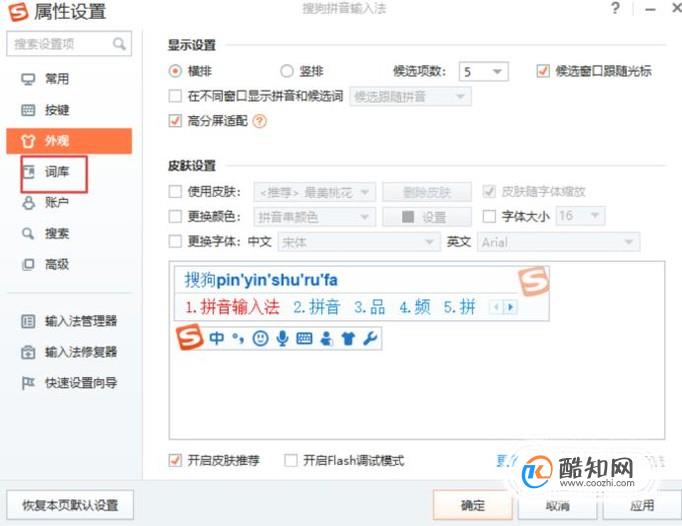This screenshot has height=526, width=682.
Task: Enable the 使用皮肤 checkbox
Action: tap(175, 191)
